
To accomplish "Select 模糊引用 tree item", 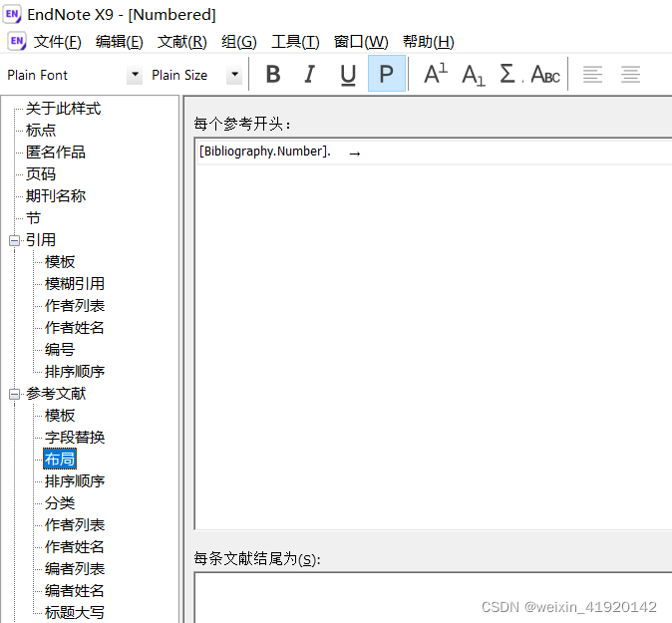I will pyautogui.click(x=75, y=284).
